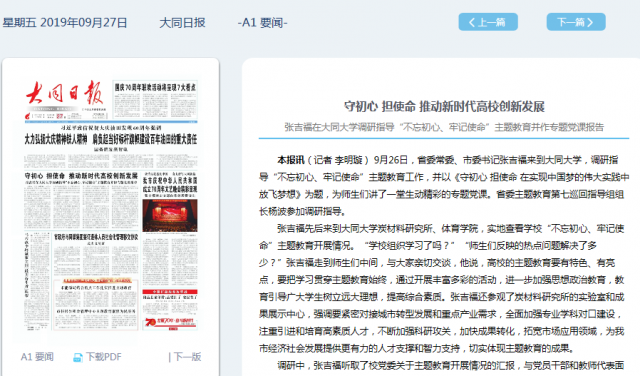Click 守初心 担使命 article region in thumbnail
Image resolution: width=640 pixels, height=376 pixels.
[x=81, y=201]
